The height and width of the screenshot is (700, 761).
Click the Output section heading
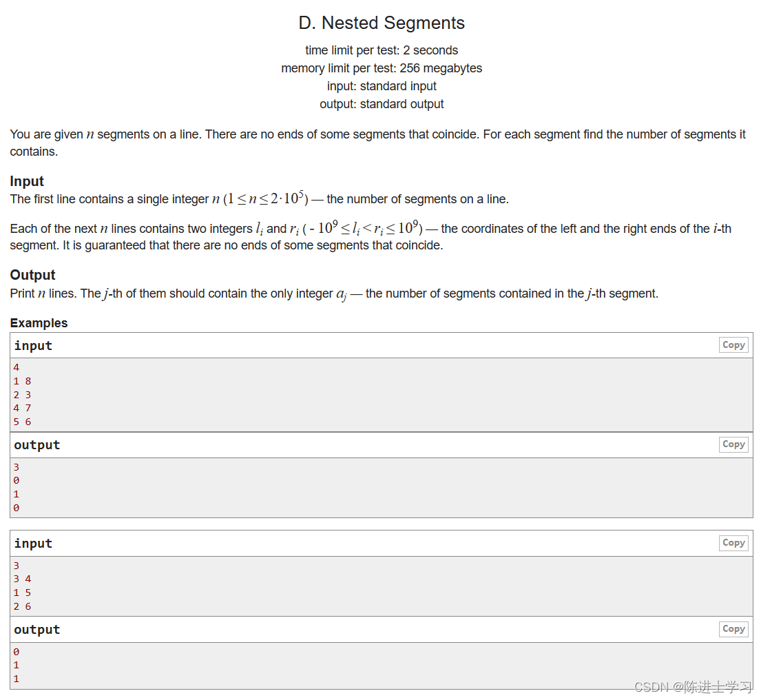(32, 274)
